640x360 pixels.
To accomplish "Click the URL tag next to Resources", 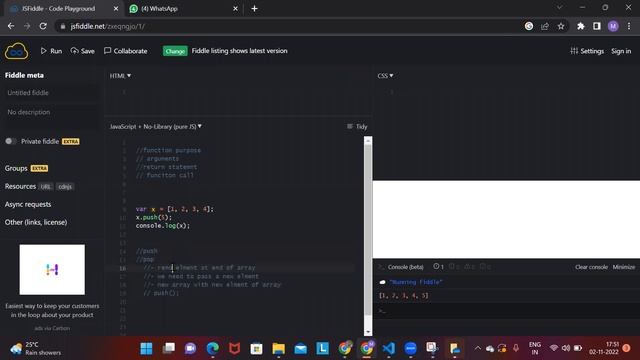I will coord(46,187).
